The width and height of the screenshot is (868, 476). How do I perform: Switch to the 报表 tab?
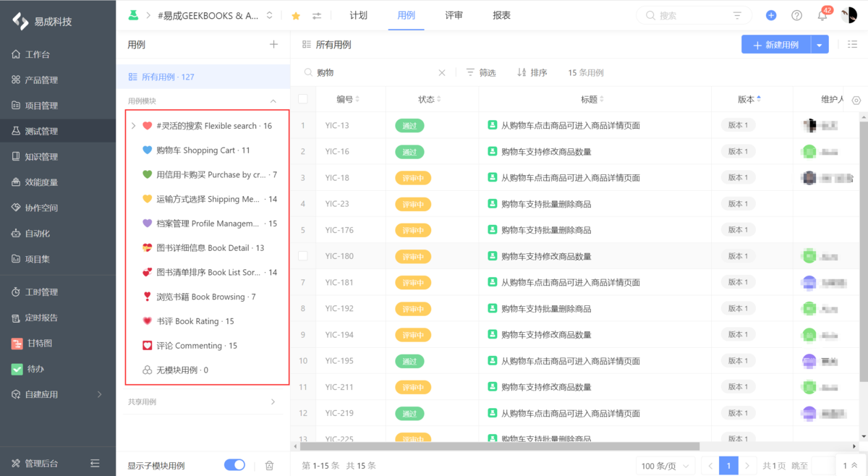(x=501, y=14)
